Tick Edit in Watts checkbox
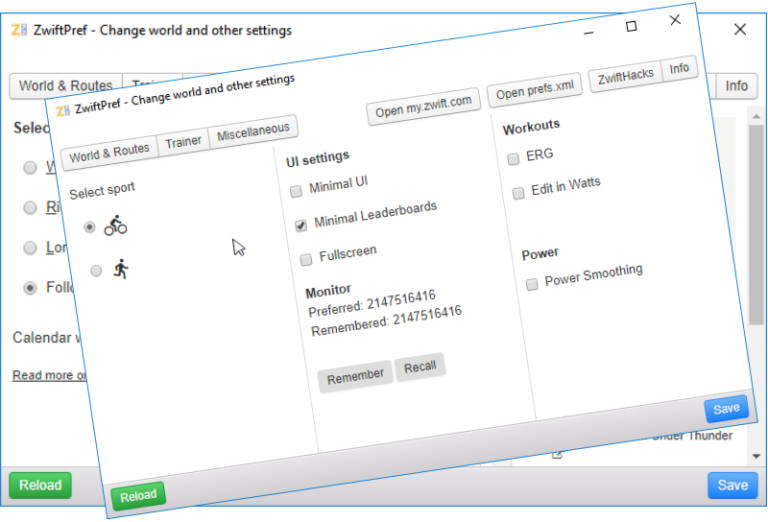The image size is (768, 522). coord(518,193)
